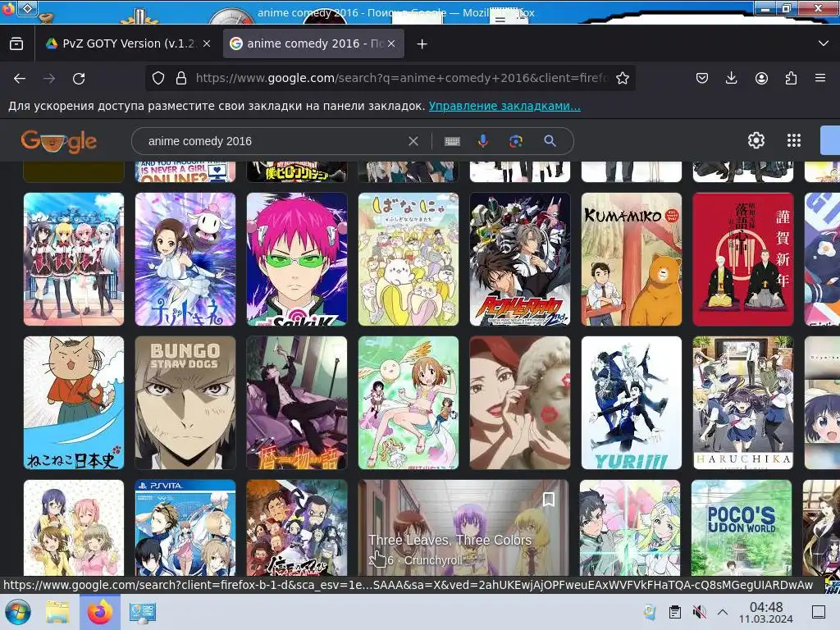The image size is (840, 630).
Task: Select the Poco's Udon World poster
Action: 742,527
